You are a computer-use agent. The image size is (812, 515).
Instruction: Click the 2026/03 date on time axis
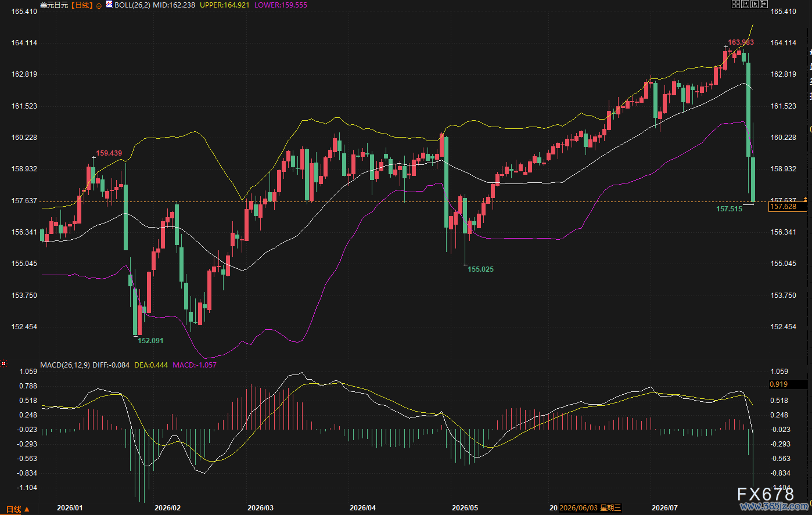coord(260,508)
